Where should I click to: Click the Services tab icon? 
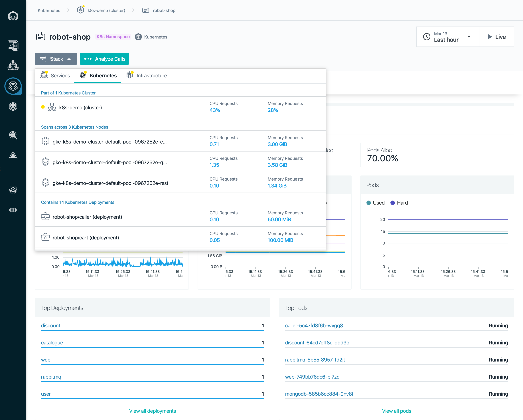pos(44,75)
